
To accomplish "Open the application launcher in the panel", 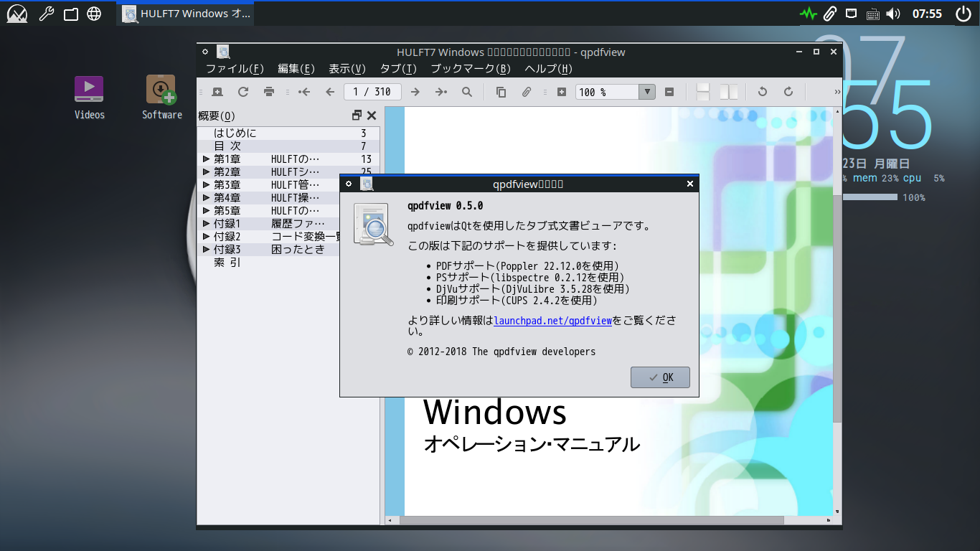I will [x=17, y=14].
